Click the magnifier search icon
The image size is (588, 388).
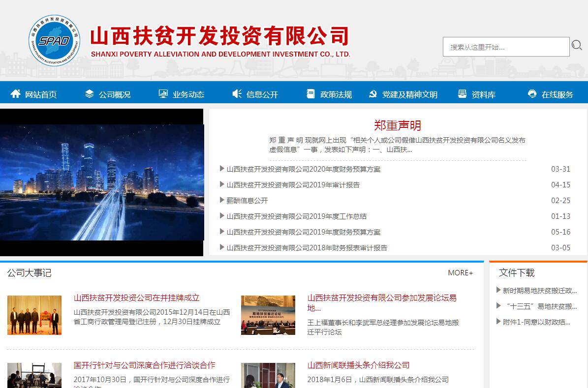(577, 46)
